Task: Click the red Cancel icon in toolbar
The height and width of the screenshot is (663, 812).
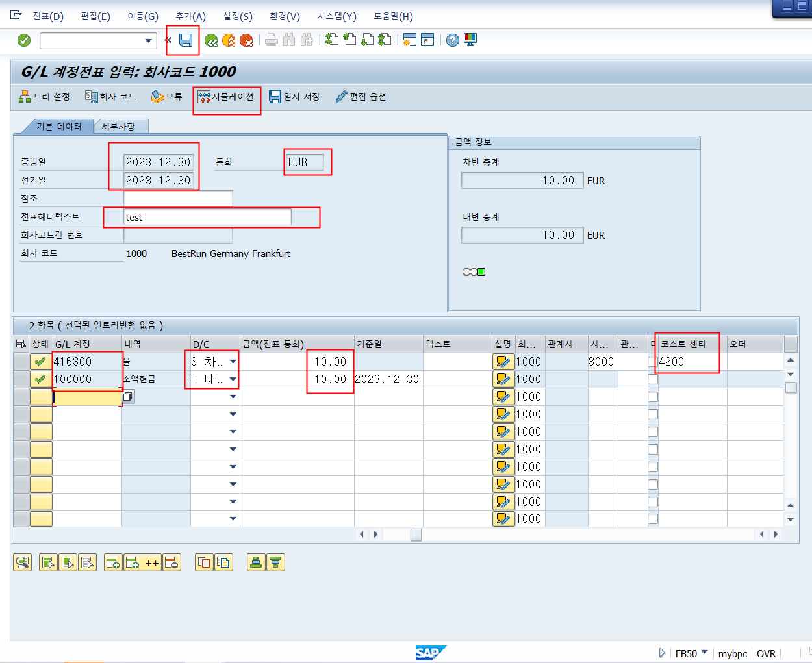Action: [246, 40]
